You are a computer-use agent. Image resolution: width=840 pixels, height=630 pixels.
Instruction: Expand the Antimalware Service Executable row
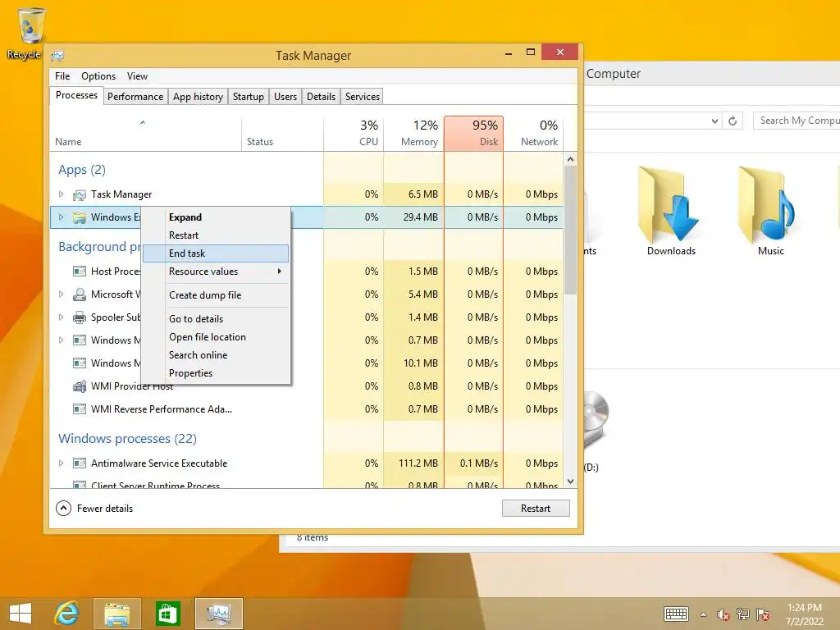(61, 463)
